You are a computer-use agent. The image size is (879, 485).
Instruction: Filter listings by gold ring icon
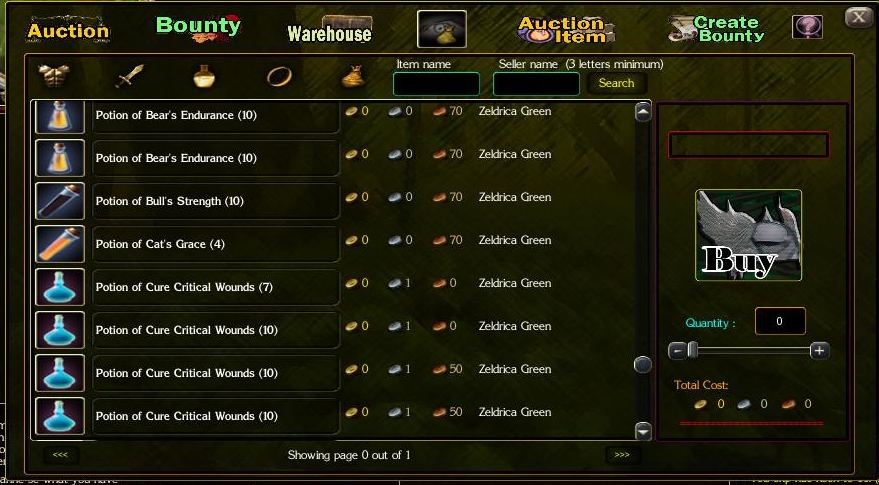click(x=279, y=76)
